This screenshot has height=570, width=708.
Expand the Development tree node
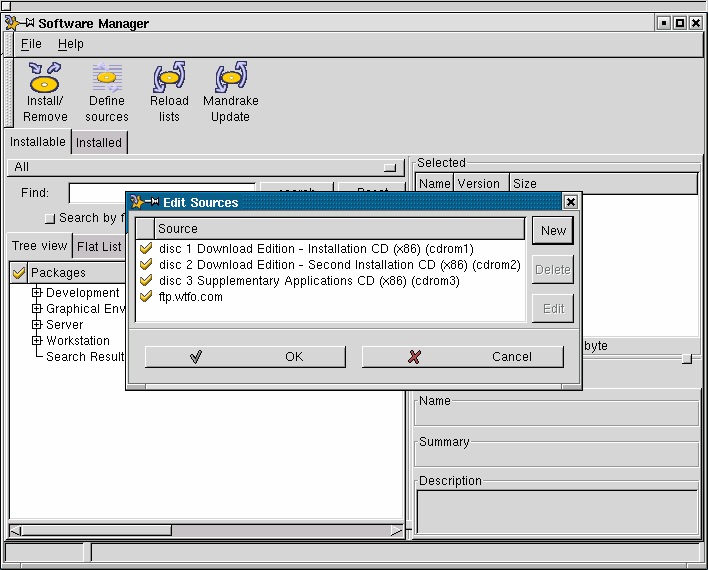click(37, 292)
